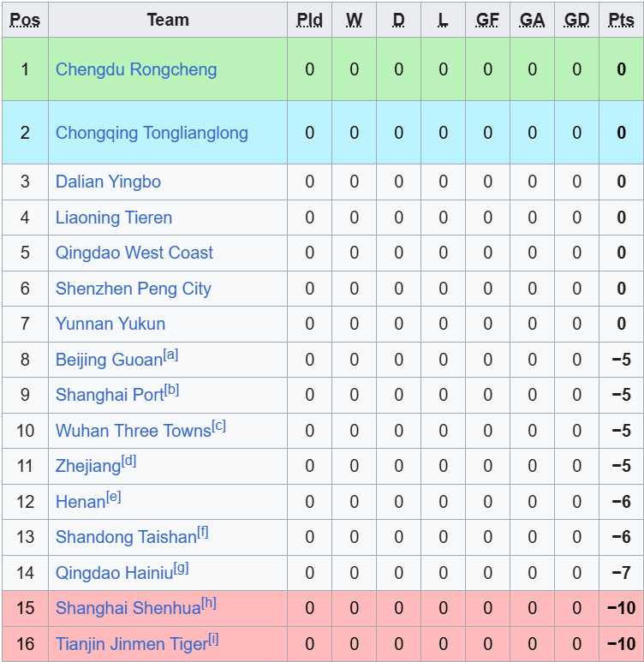Open footnote [b] beside Shanghai Port
Viewport: 644px width, 662px height.
[172, 390]
